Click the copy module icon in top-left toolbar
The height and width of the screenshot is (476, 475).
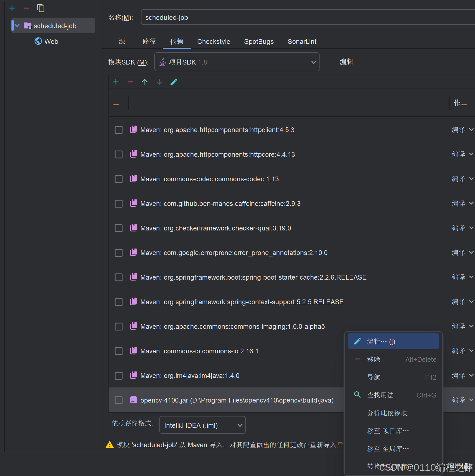pyautogui.click(x=41, y=8)
